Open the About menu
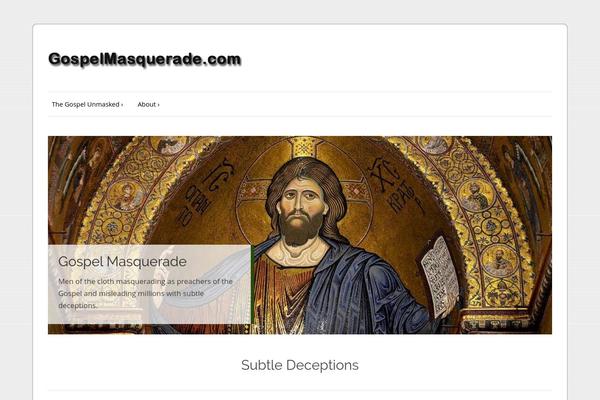This screenshot has height=400, width=600. (x=148, y=104)
